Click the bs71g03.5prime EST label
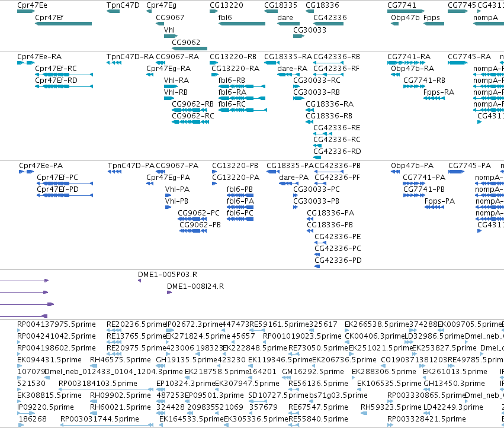504x428 pixels. click(x=338, y=395)
